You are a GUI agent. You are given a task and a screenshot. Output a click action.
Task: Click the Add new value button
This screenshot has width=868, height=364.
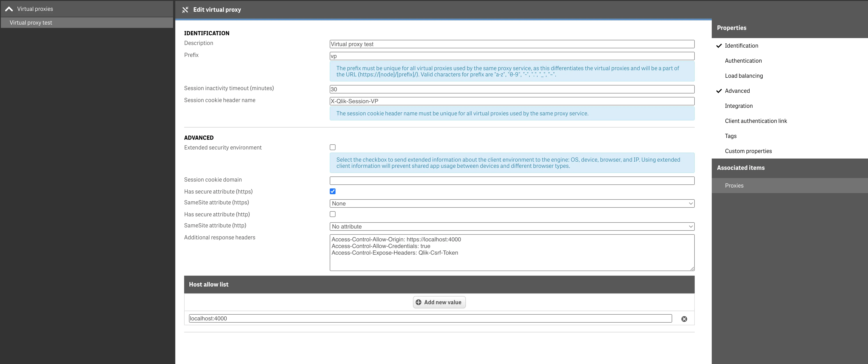[439, 302]
